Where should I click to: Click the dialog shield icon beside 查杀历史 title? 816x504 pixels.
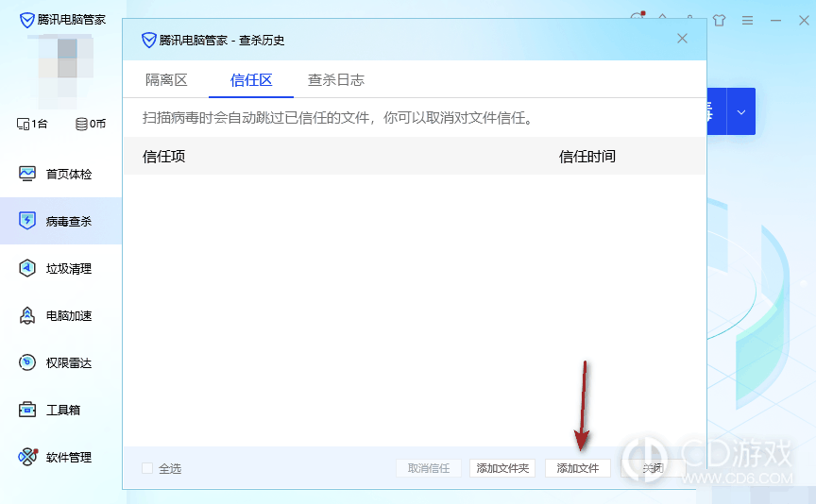click(149, 40)
